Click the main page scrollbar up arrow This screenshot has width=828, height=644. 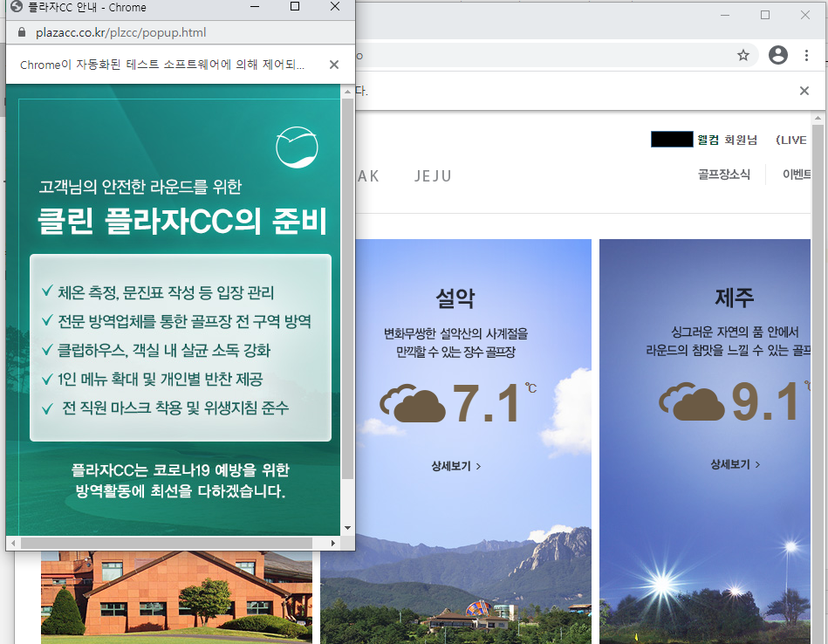click(x=818, y=119)
